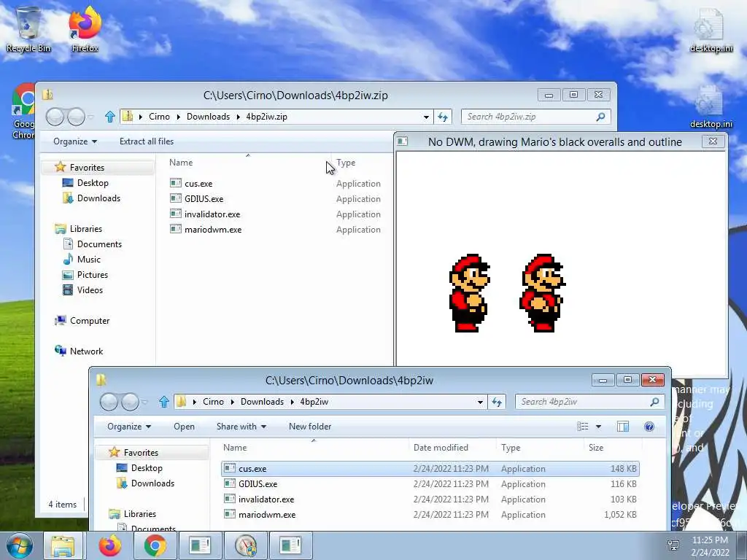Select mariodwm.exe in the 4bp2iw folder

coord(430,514)
